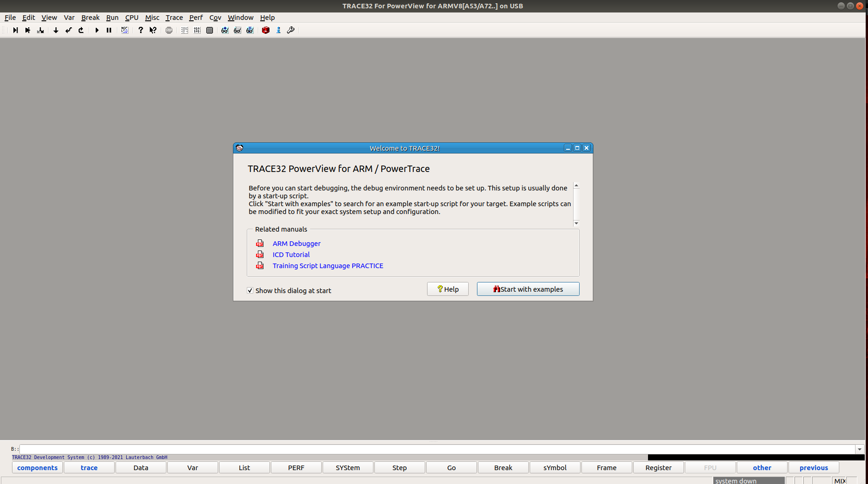Activate context help pointer icon
This screenshot has height=484, width=868.
point(153,30)
